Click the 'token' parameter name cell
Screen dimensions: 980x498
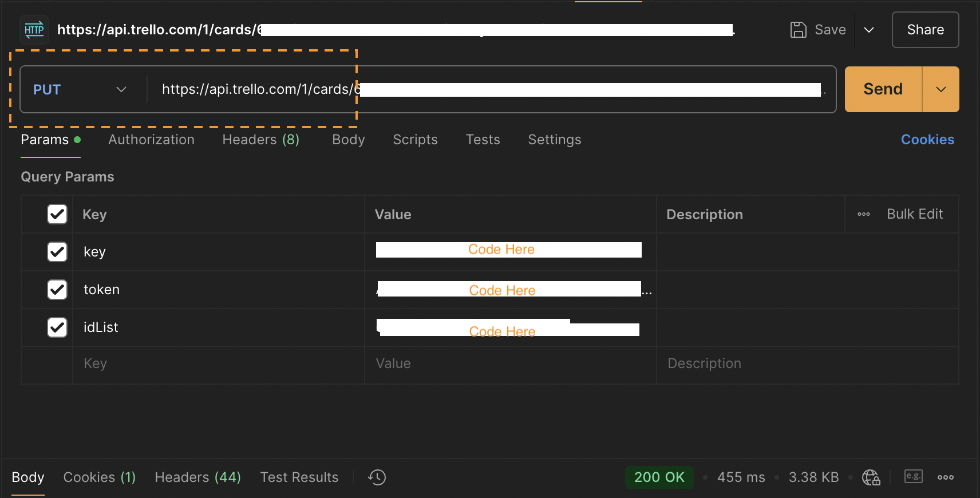pos(219,290)
